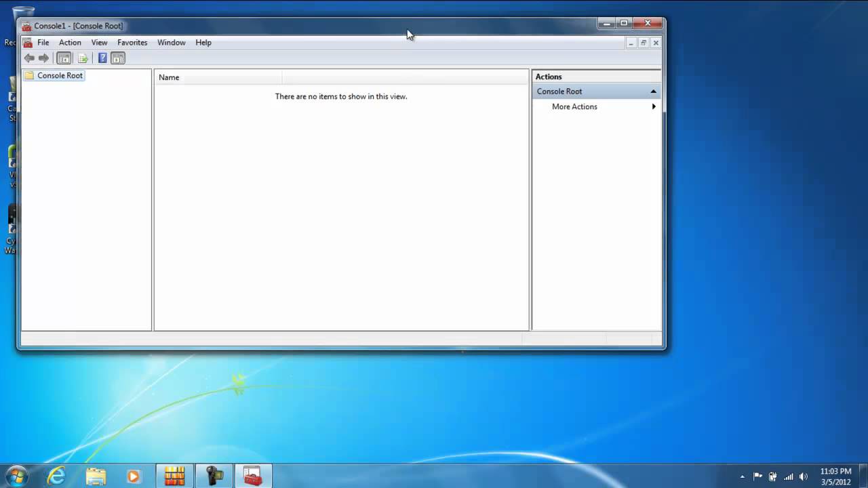Show hidden icons in the system tray
Viewport: 868px width, 488px height.
tap(742, 476)
